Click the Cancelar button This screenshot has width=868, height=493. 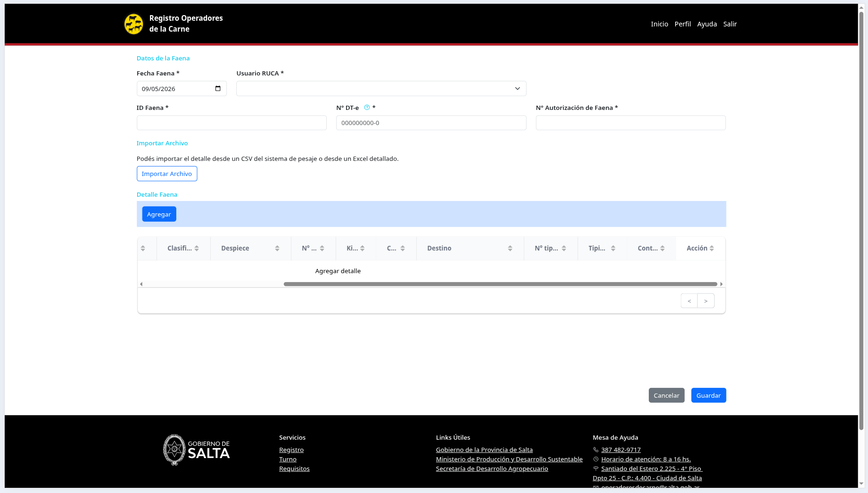tap(666, 395)
